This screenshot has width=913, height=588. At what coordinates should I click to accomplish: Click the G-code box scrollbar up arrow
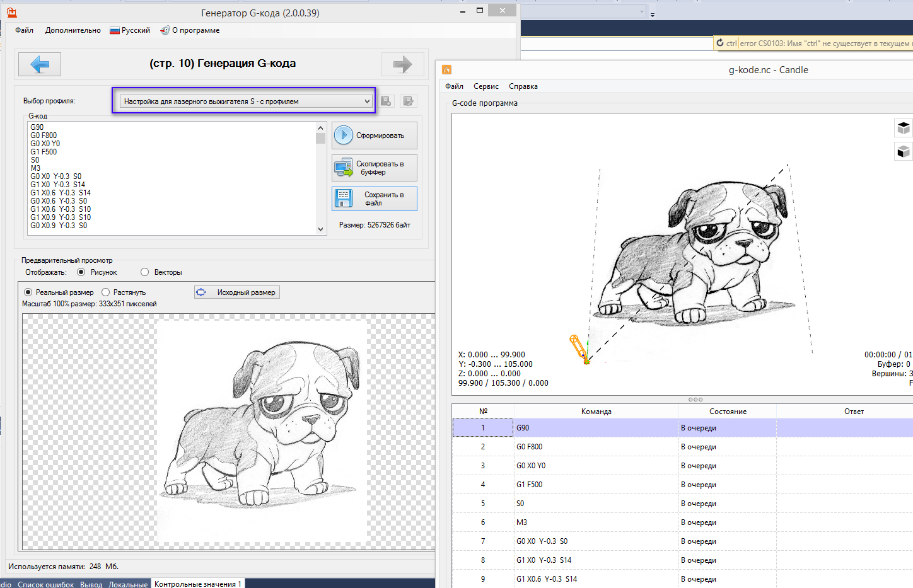pos(321,127)
